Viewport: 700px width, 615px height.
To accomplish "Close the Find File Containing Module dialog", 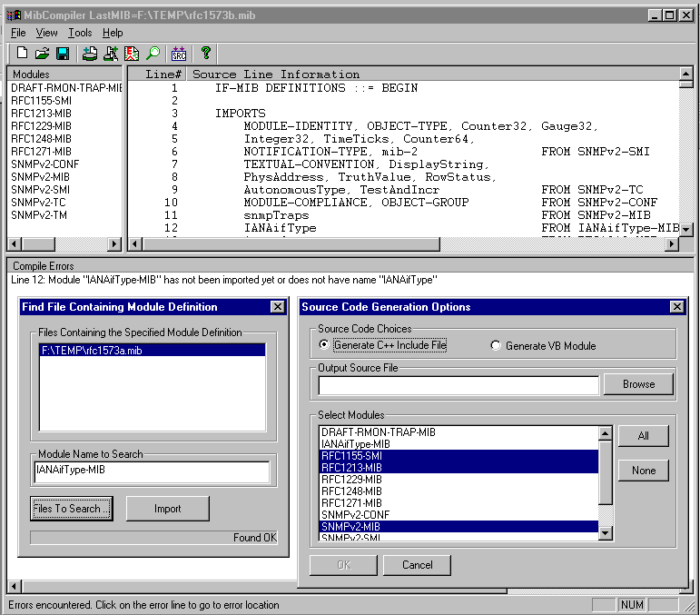I will (277, 307).
